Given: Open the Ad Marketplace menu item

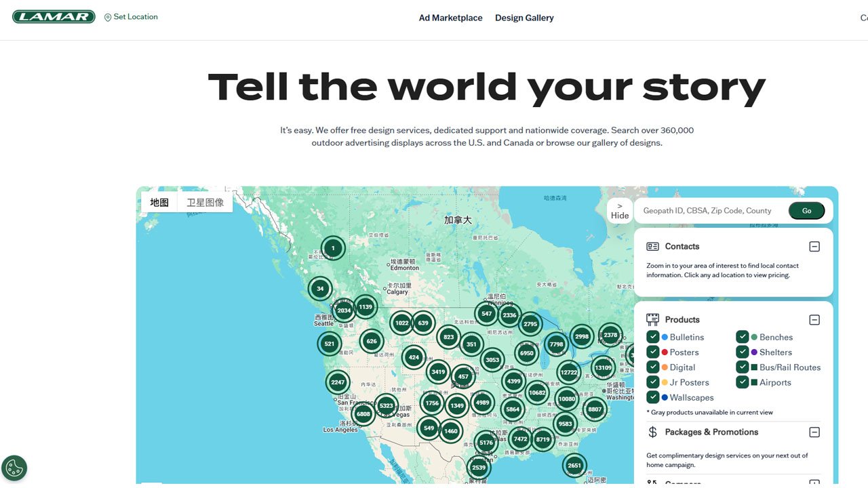Looking at the screenshot, I should (451, 18).
